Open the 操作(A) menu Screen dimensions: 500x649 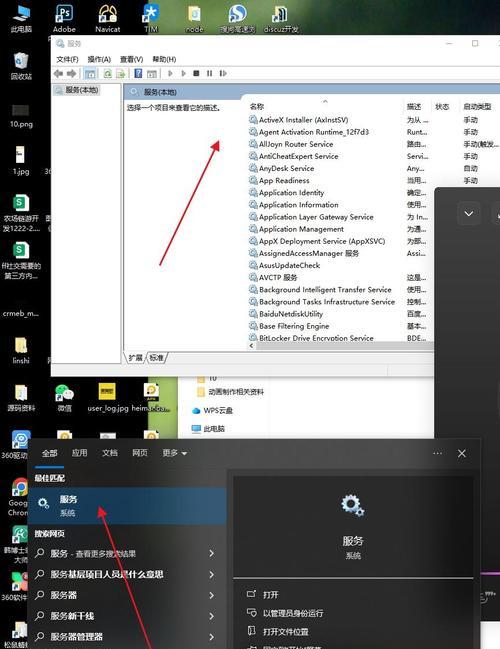click(99, 59)
